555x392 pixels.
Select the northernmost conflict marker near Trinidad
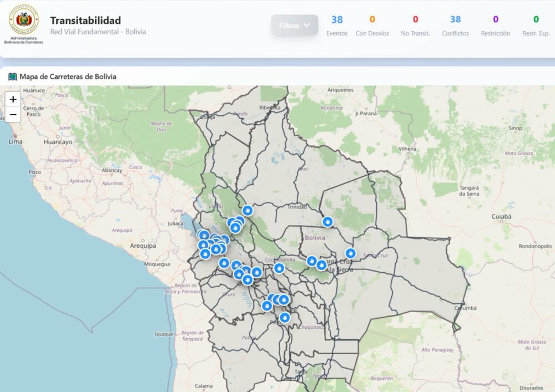pyautogui.click(x=248, y=210)
